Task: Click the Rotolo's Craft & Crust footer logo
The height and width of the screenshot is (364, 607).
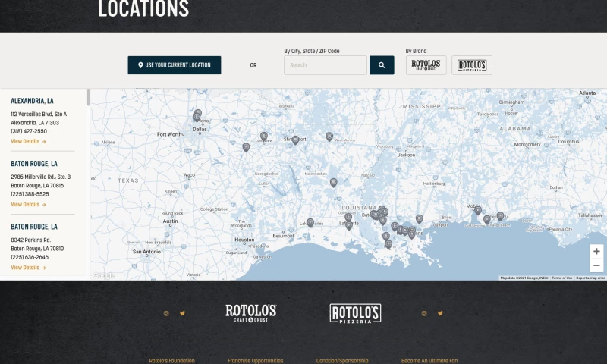Action: point(251,313)
